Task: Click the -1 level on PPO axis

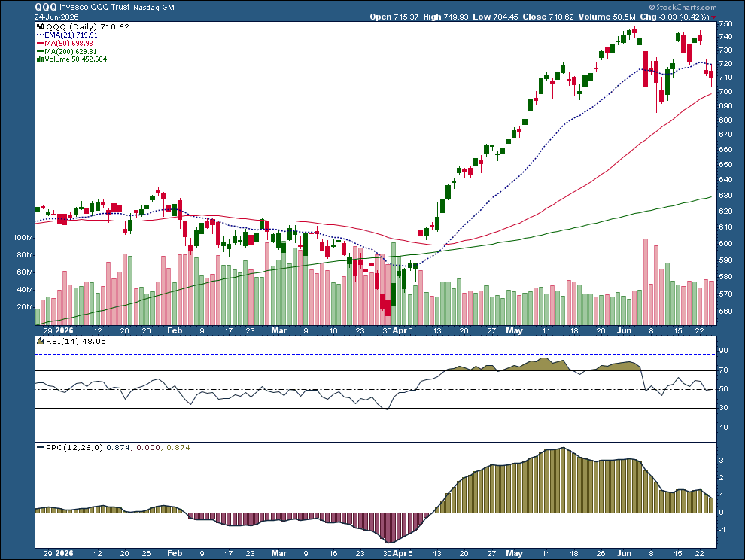Action: [722, 530]
